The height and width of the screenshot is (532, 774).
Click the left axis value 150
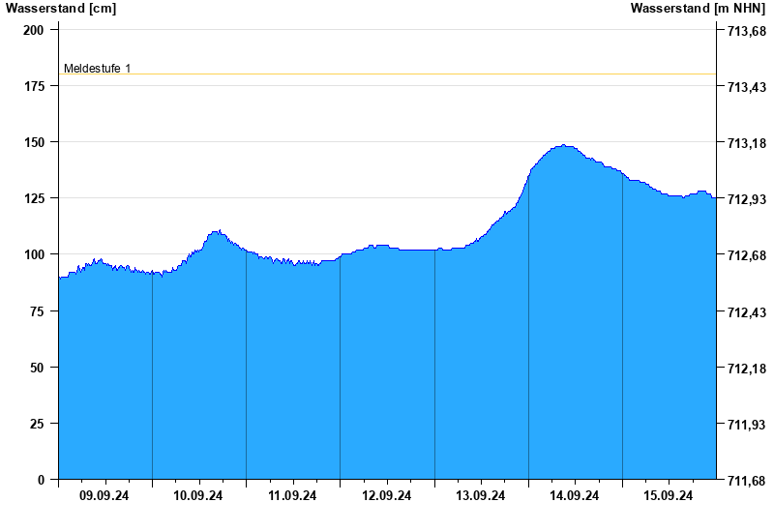pyautogui.click(x=34, y=142)
